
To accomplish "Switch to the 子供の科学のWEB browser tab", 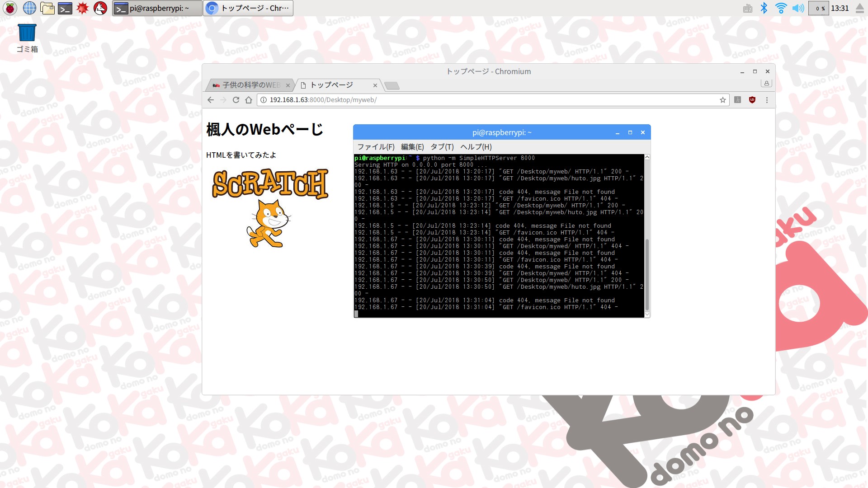I will pyautogui.click(x=251, y=85).
